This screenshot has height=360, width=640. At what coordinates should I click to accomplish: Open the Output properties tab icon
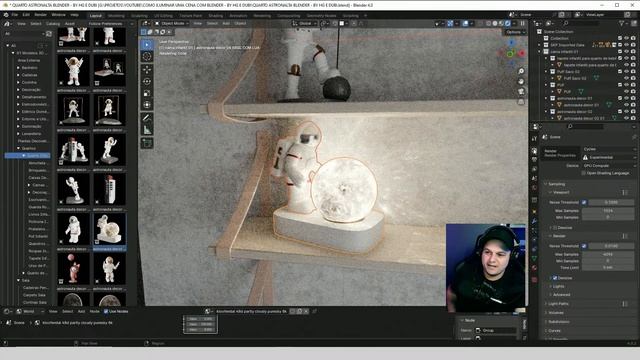[534, 160]
